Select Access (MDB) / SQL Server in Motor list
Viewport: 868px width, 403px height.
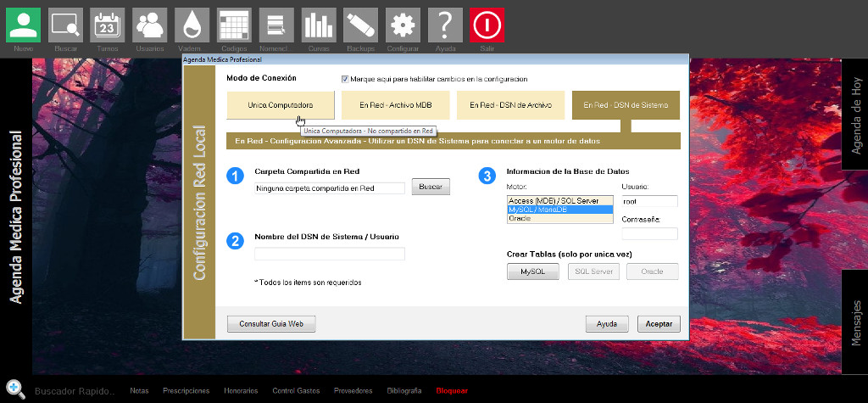[560, 201]
